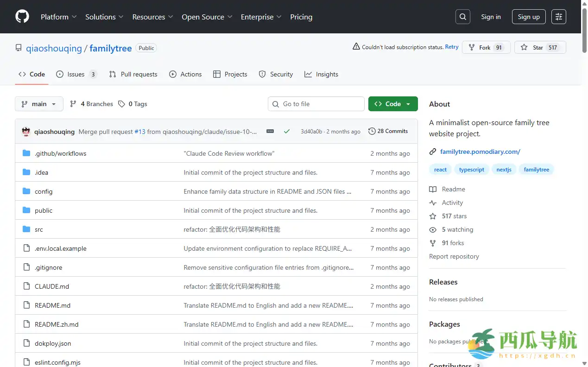Open familytree.pomodiary.com website link
The height and width of the screenshot is (367, 588).
point(480,152)
